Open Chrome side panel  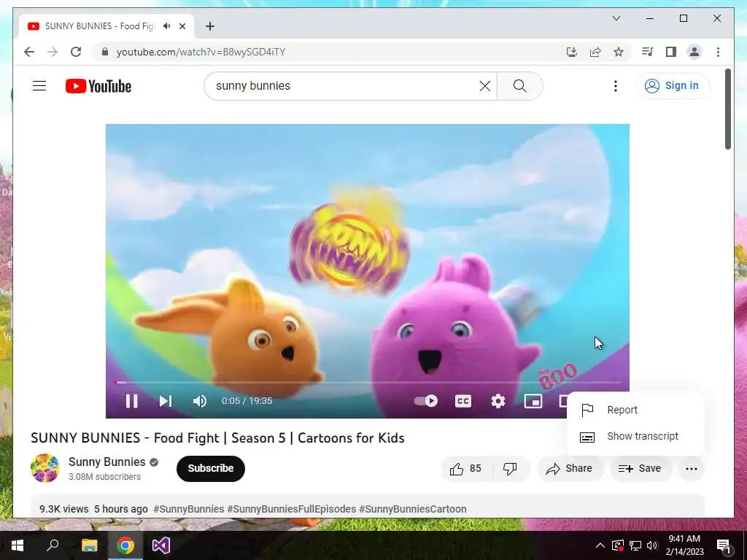coord(671,52)
